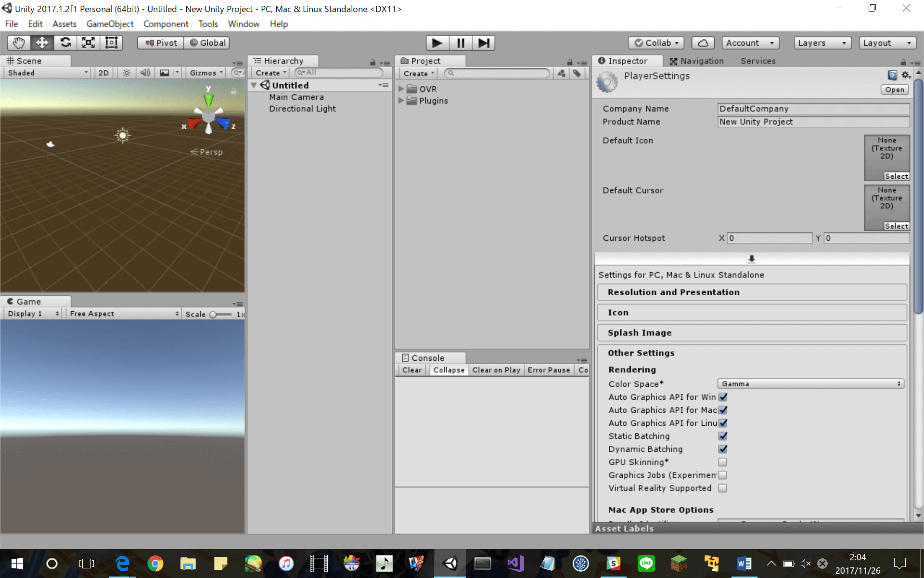Click Search by Type icon in Project

point(561,73)
